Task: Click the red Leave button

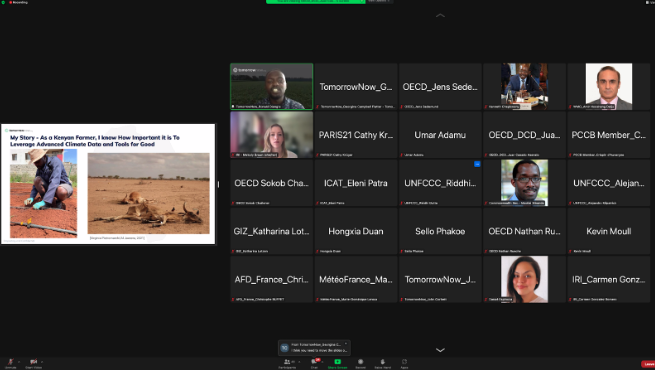Action: [x=648, y=364]
